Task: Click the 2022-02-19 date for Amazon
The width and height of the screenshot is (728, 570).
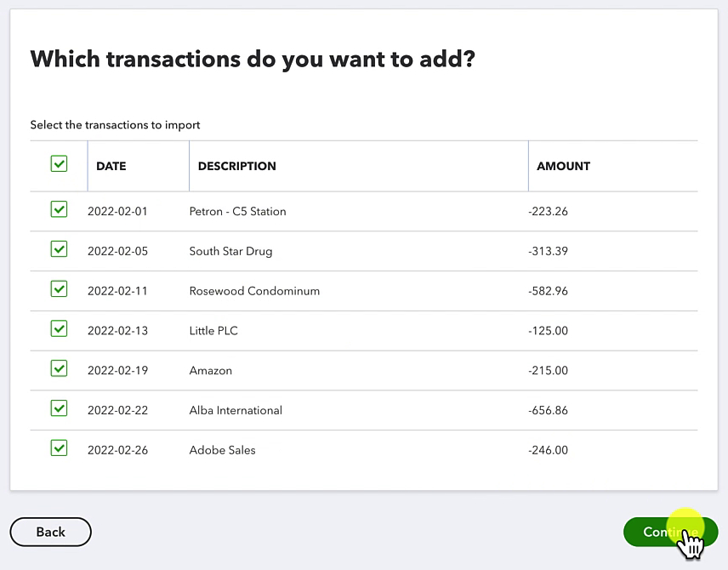Action: pos(117,371)
